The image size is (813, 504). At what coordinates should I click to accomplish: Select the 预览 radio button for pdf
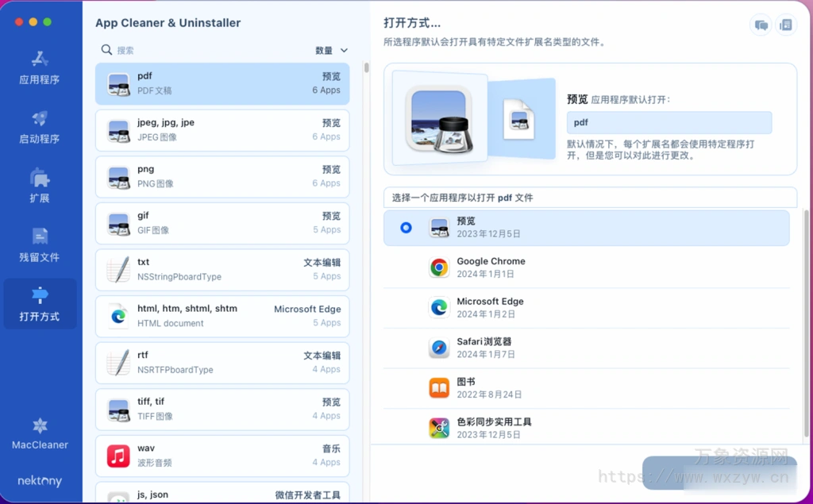click(x=406, y=228)
